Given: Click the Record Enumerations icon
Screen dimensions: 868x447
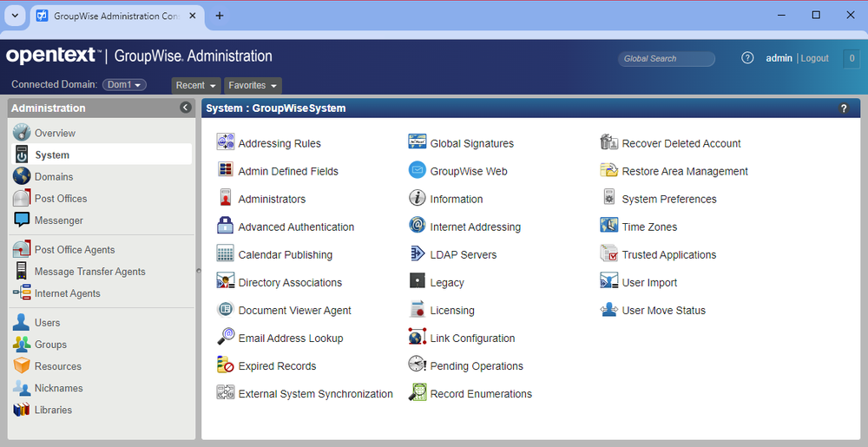Looking at the screenshot, I should click(x=418, y=392).
